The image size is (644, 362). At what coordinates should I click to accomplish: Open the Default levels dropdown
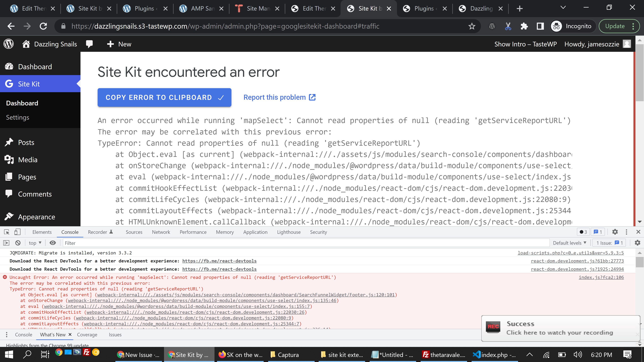click(570, 243)
